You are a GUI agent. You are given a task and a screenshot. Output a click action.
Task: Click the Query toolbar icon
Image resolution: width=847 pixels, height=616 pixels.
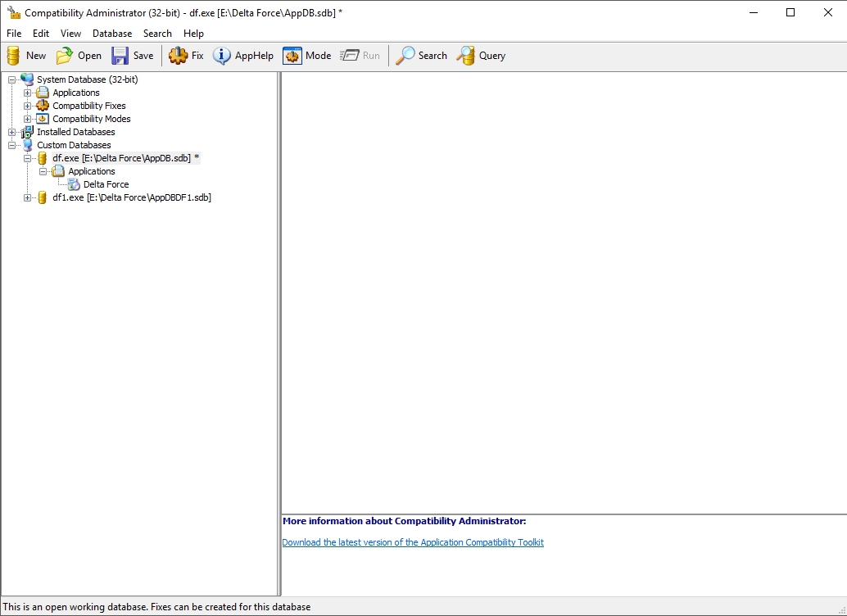(465, 56)
